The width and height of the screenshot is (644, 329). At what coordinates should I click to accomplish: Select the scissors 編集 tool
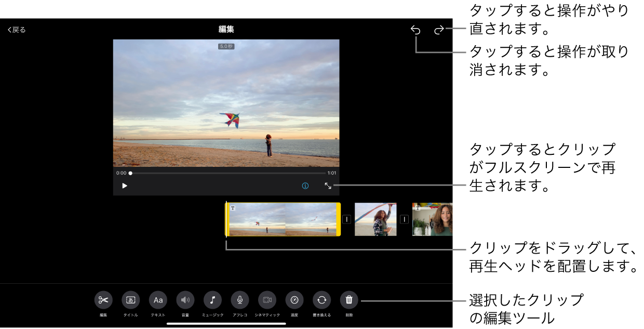click(x=103, y=300)
